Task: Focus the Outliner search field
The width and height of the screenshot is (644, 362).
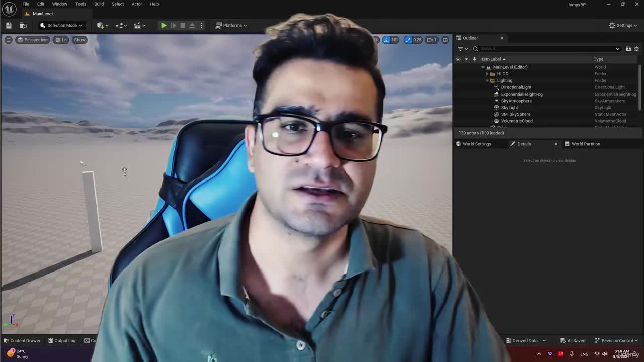Action: point(546,49)
